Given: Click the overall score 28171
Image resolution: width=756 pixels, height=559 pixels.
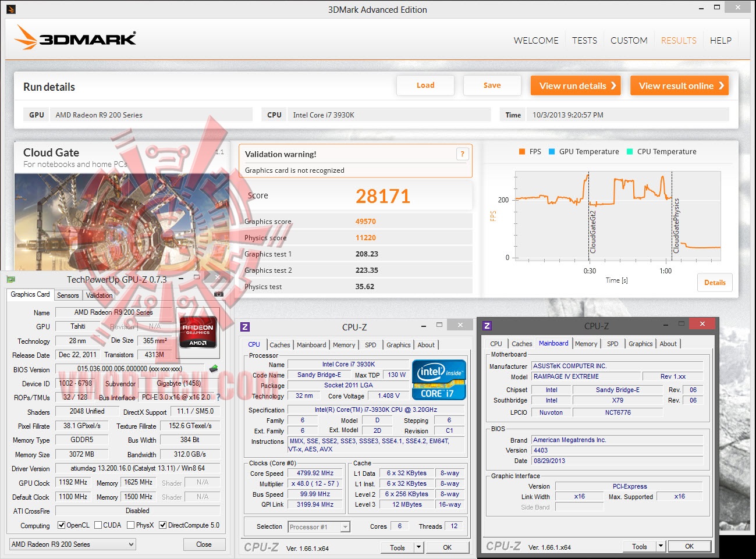Looking at the screenshot, I should pyautogui.click(x=383, y=196).
